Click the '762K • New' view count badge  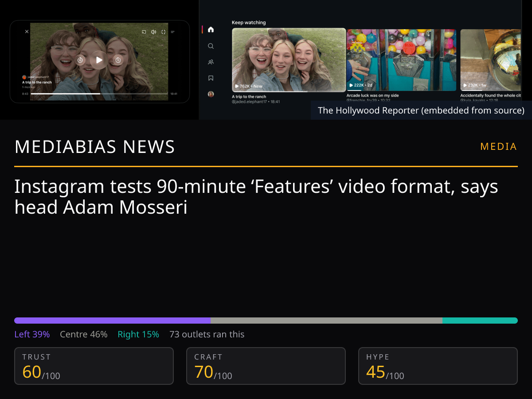point(248,86)
